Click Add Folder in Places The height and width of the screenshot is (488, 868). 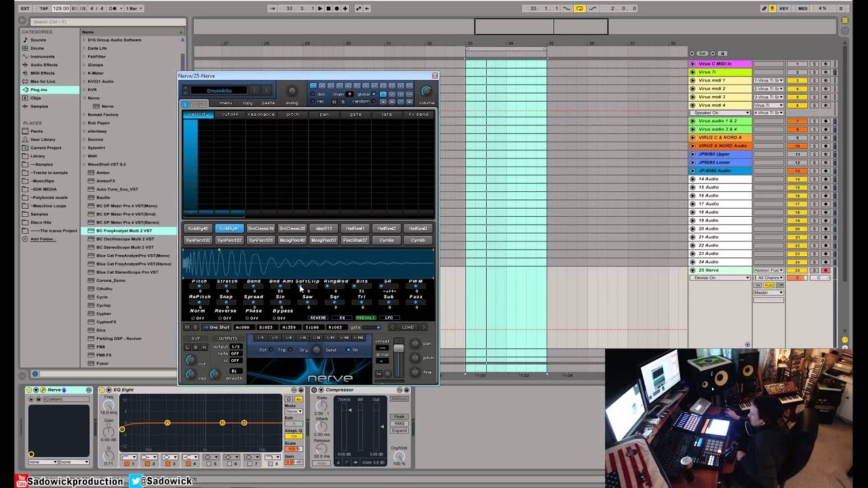(43, 239)
